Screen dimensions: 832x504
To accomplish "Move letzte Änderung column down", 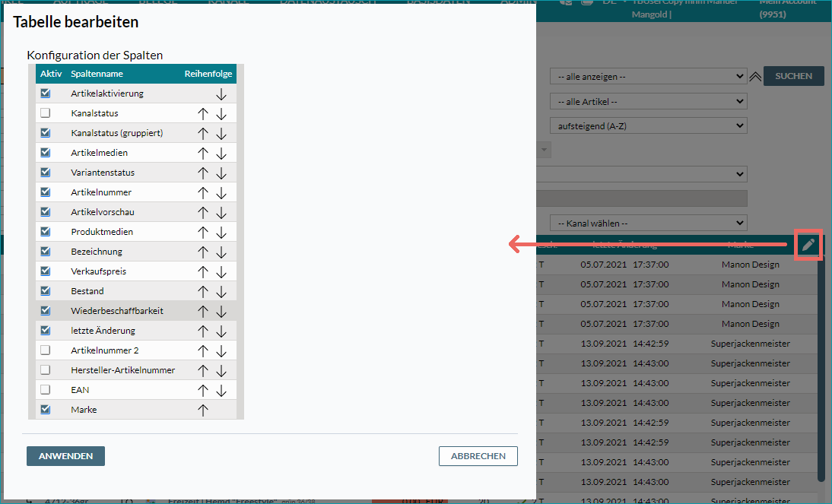I will pyautogui.click(x=221, y=331).
